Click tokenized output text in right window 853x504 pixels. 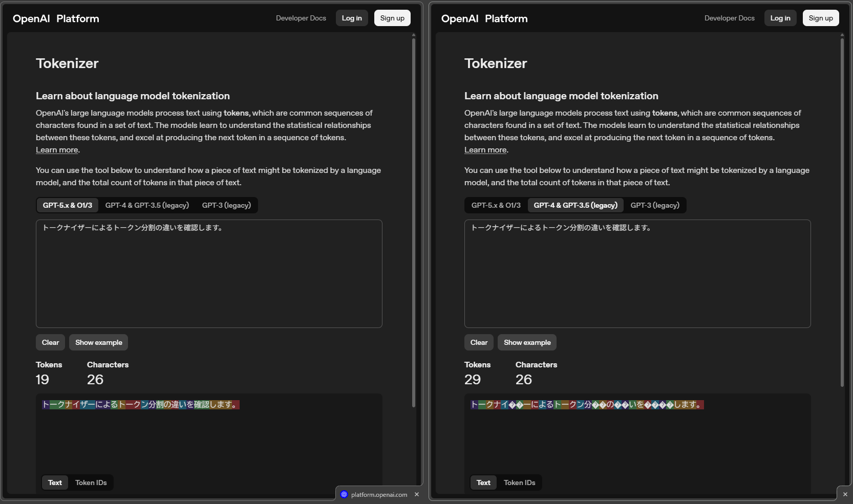(x=587, y=405)
